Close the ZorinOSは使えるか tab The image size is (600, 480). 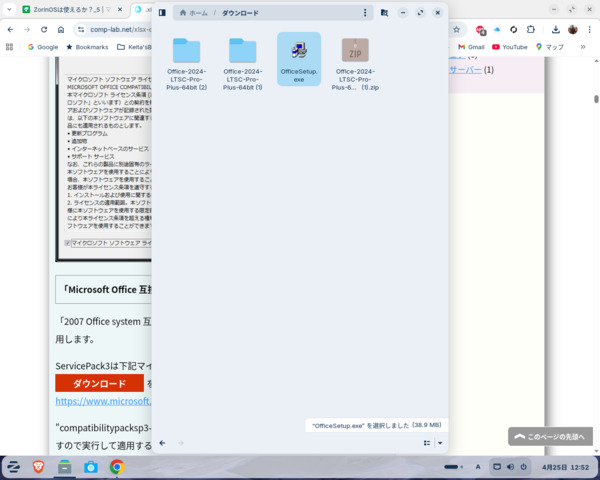tap(120, 10)
